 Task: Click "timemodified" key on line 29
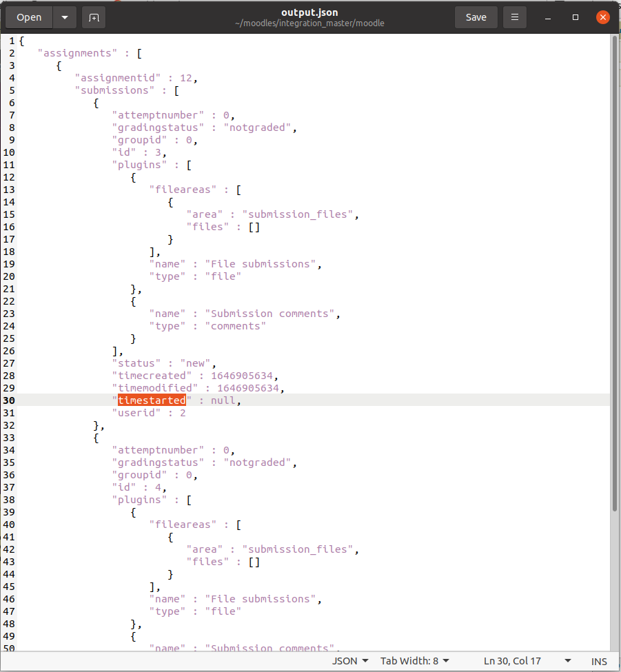[154, 389]
